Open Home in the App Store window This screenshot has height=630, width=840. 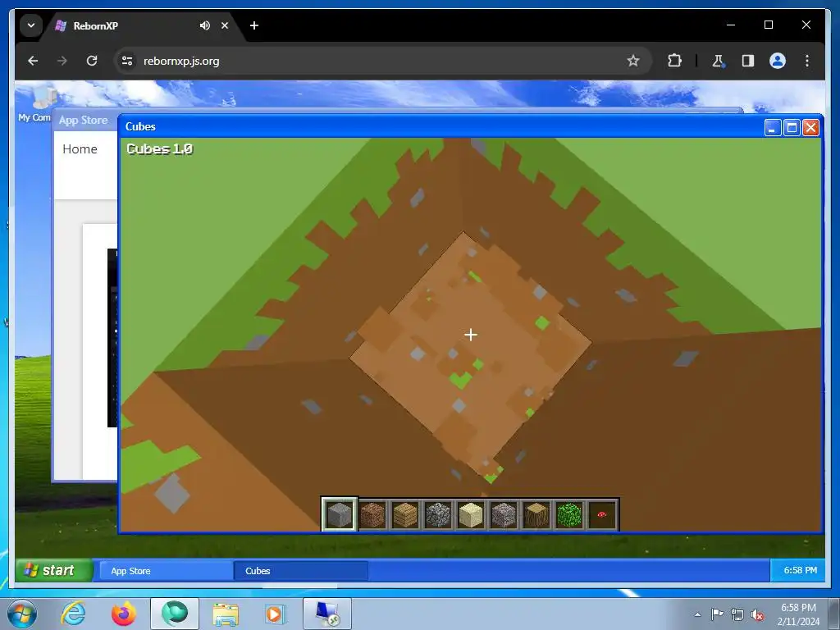pos(80,149)
